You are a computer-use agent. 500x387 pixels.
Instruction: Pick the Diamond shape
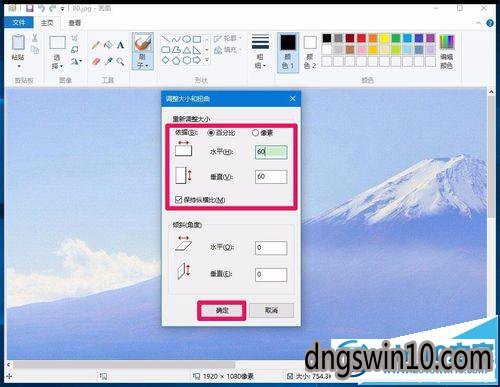[166, 60]
